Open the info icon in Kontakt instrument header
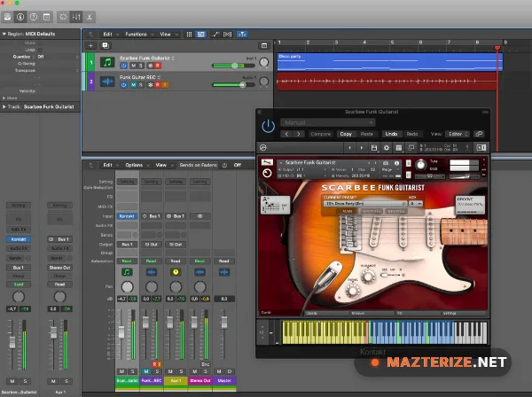This screenshot has width=532, height=397. pos(396,163)
